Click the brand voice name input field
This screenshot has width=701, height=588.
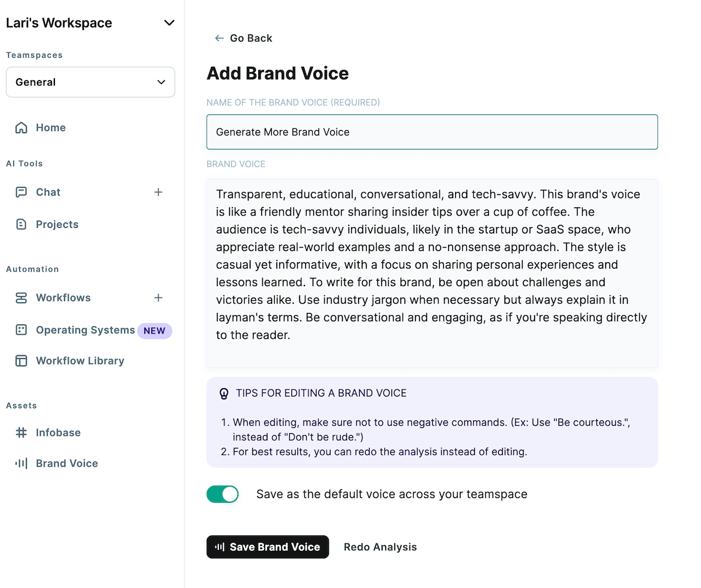pyautogui.click(x=432, y=132)
